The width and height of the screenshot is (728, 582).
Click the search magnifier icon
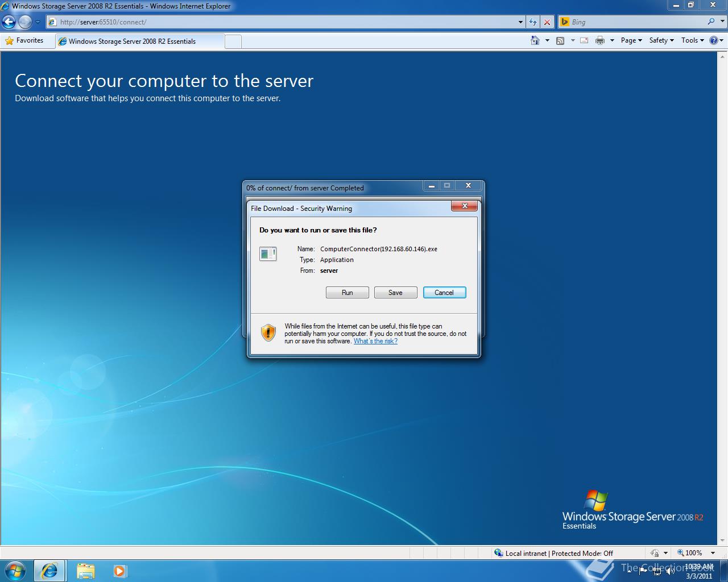(711, 22)
